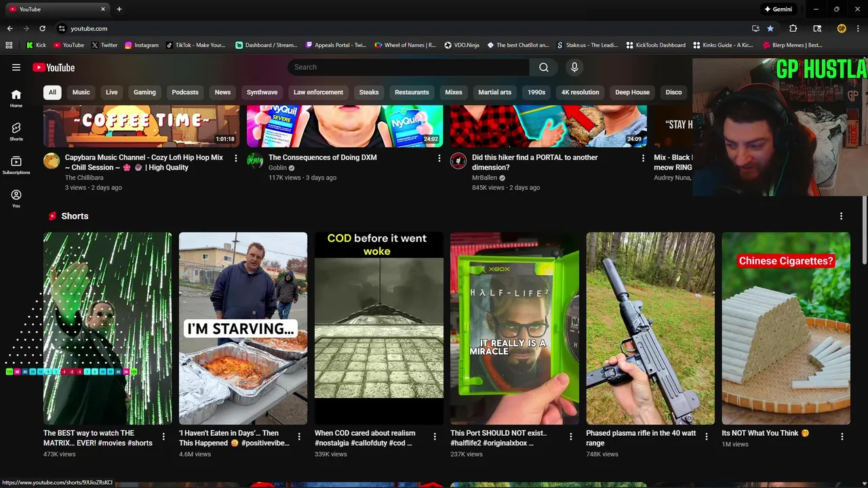The width and height of the screenshot is (868, 488).
Task: Click the Goblin channel avatar
Action: (x=255, y=161)
